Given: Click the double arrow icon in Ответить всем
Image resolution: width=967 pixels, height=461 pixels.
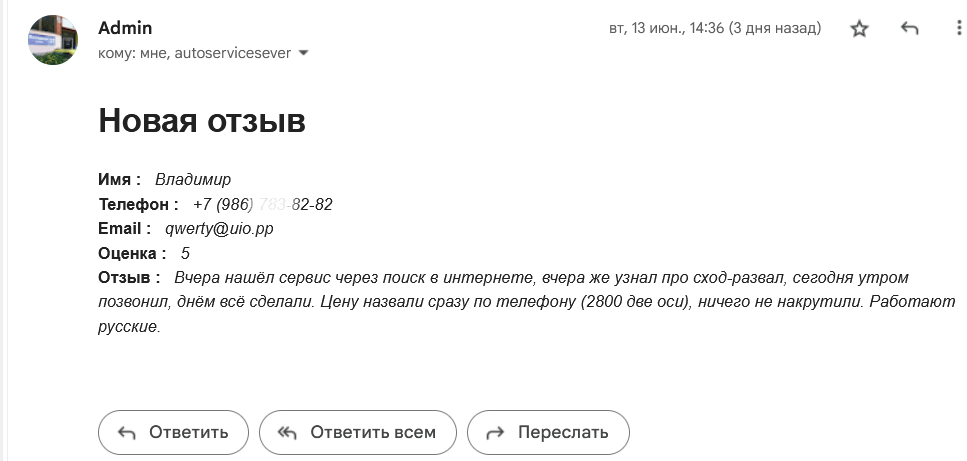Looking at the screenshot, I should click(287, 433).
